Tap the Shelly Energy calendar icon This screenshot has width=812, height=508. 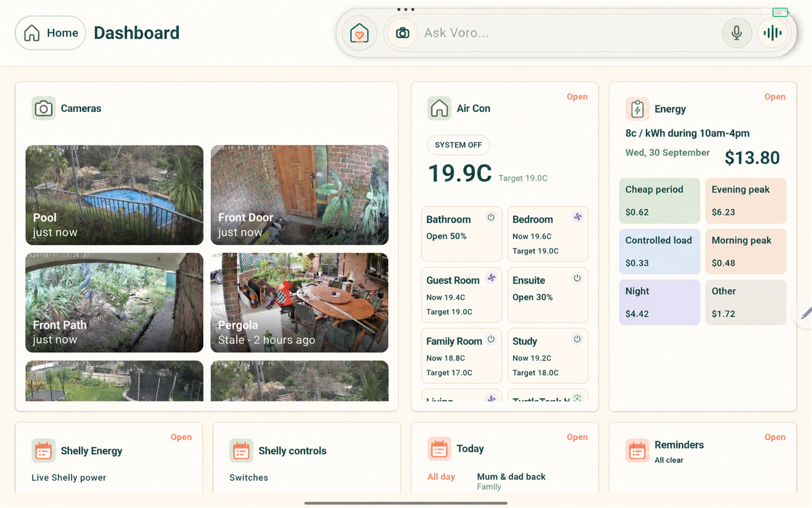43,451
